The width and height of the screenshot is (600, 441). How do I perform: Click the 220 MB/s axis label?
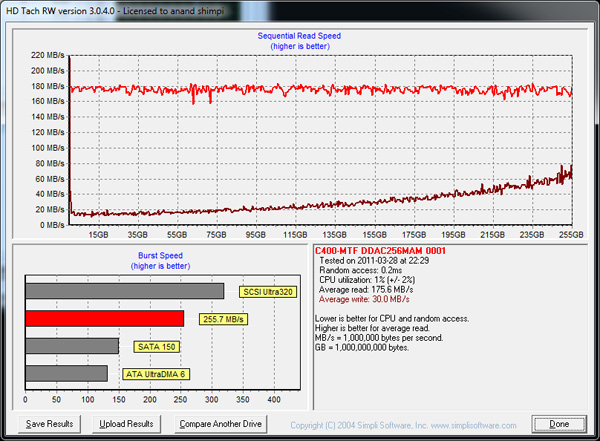point(48,55)
